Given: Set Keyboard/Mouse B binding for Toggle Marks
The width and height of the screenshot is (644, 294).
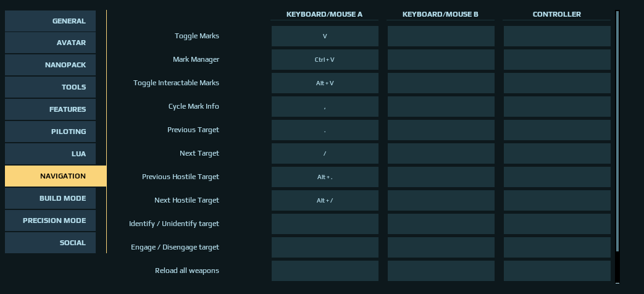Looking at the screenshot, I should 441,36.
